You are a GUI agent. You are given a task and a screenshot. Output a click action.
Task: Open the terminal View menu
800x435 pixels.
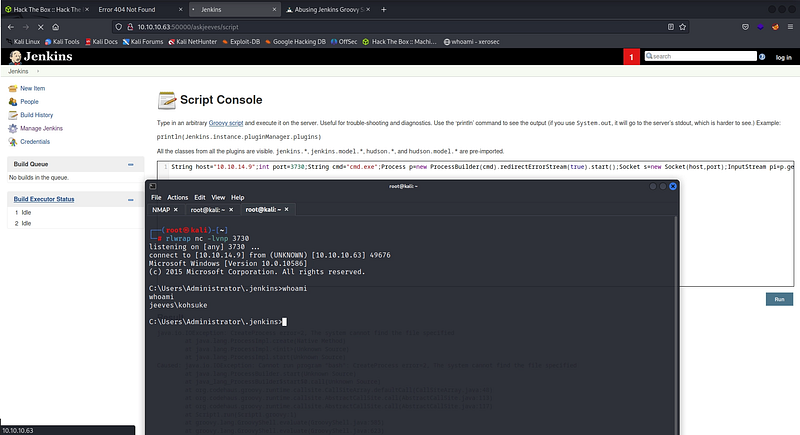[218, 197]
